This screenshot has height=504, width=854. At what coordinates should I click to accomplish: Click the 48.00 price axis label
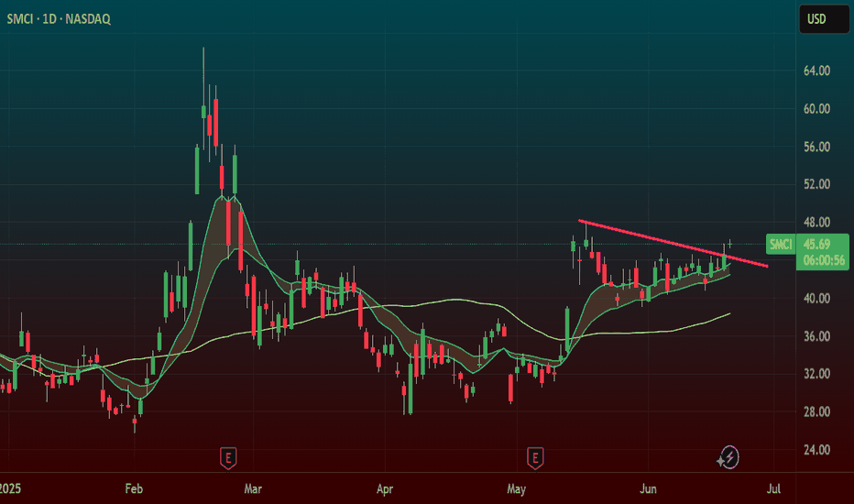[x=817, y=223]
